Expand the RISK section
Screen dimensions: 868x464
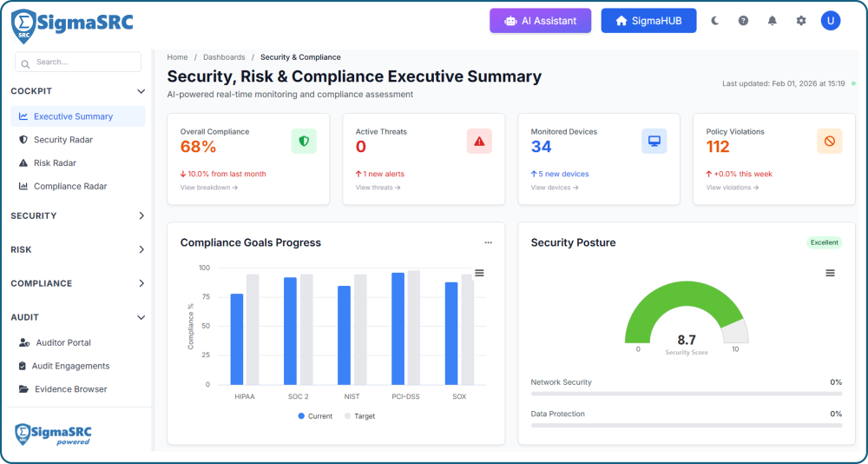pyautogui.click(x=77, y=249)
